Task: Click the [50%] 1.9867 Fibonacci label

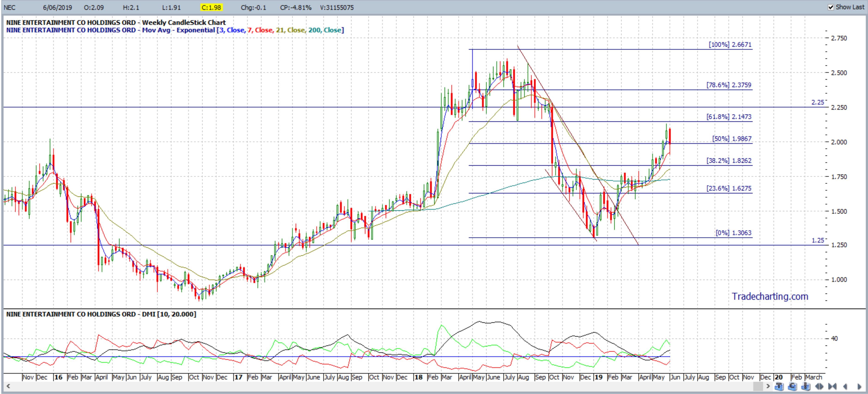Action: click(x=732, y=139)
